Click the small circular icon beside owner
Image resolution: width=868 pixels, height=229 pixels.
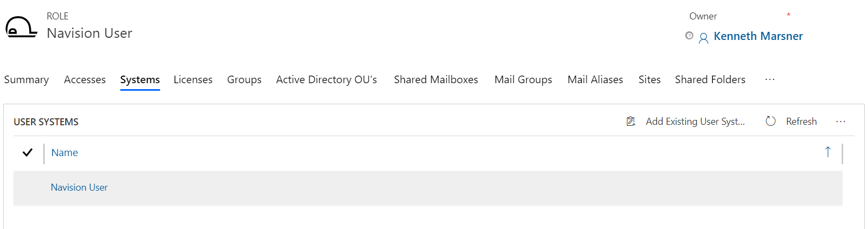(689, 36)
